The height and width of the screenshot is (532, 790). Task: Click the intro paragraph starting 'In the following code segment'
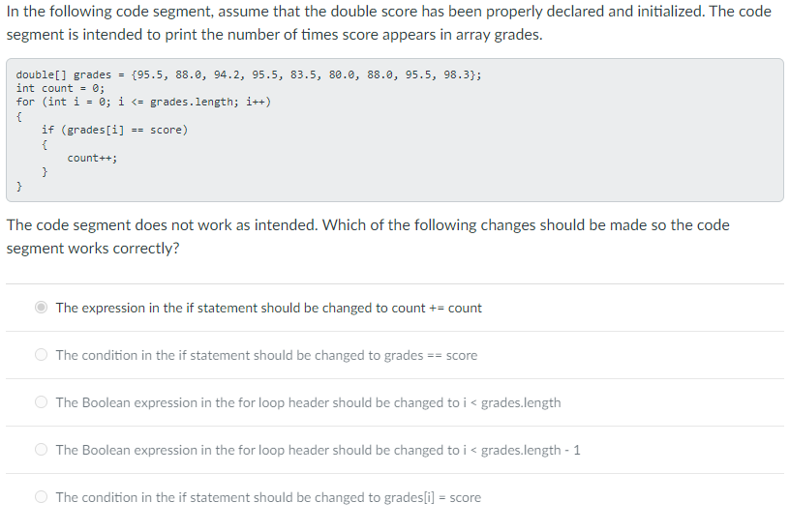[388, 22]
